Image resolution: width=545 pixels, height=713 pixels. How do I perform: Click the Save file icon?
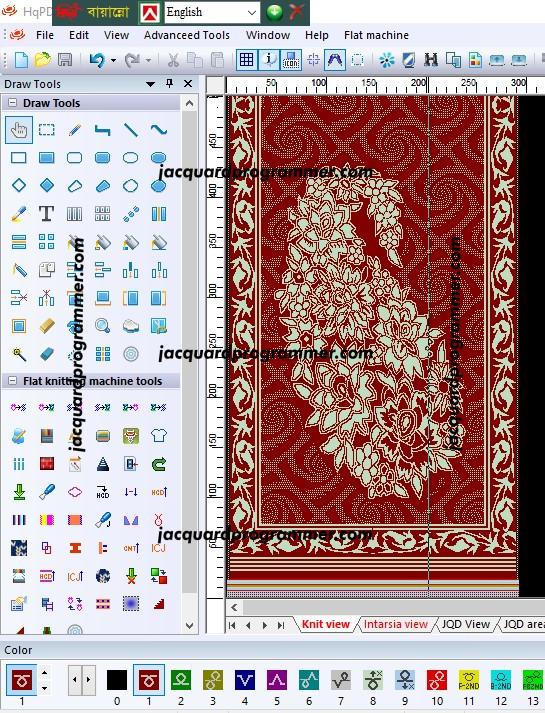(x=65, y=60)
